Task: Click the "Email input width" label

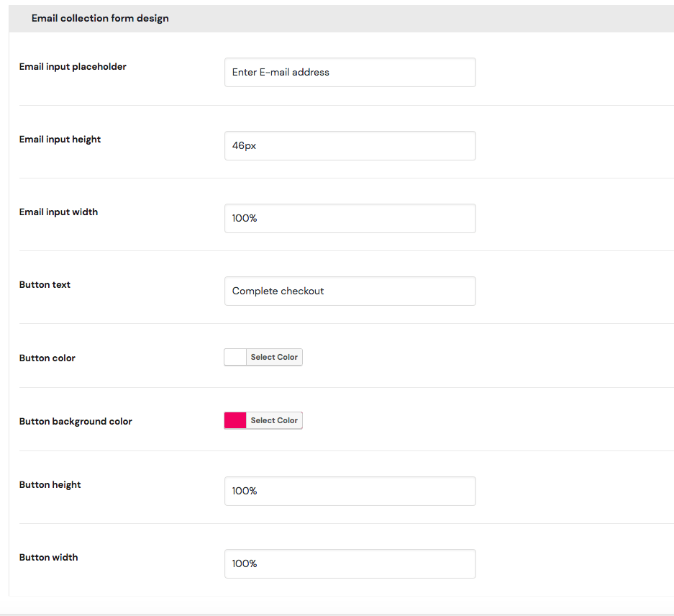Action: pos(58,212)
